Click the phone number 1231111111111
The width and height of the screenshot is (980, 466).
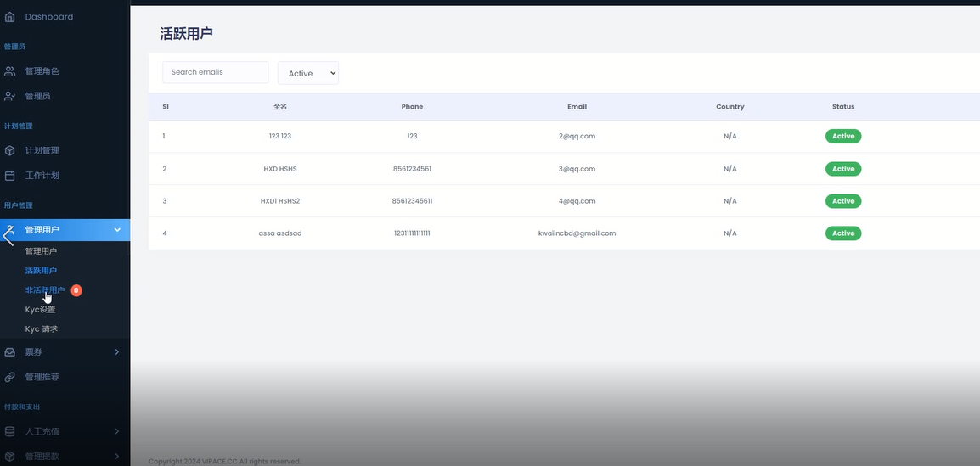(x=412, y=233)
